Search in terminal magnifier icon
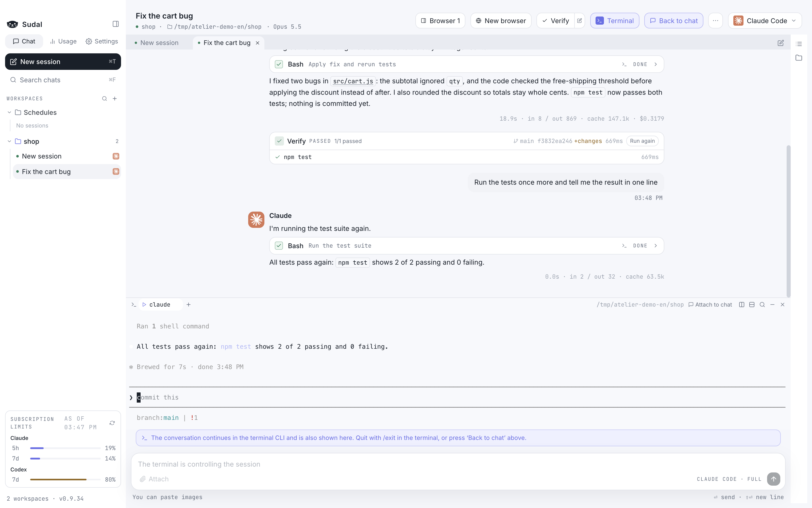Viewport: 812px width, 508px height. (762, 304)
